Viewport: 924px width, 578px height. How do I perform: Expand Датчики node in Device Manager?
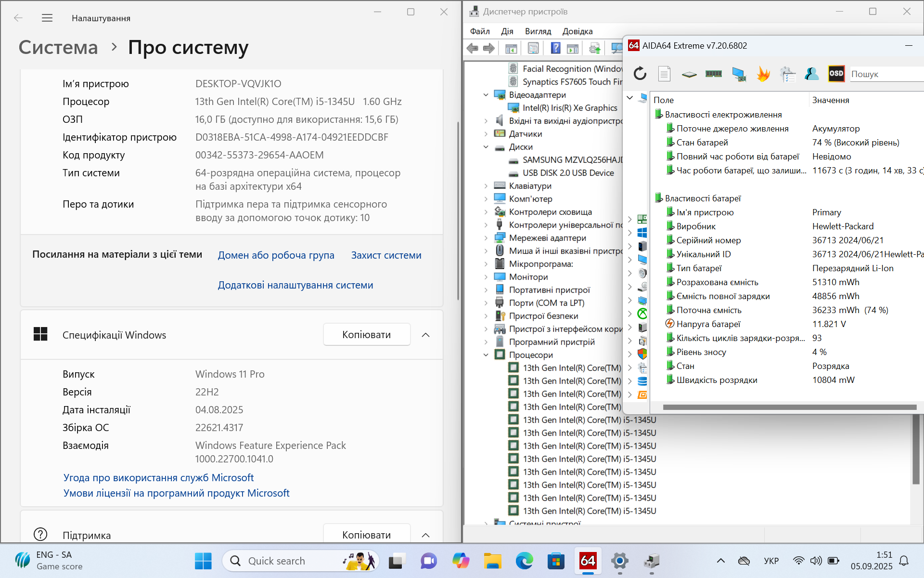tap(486, 134)
